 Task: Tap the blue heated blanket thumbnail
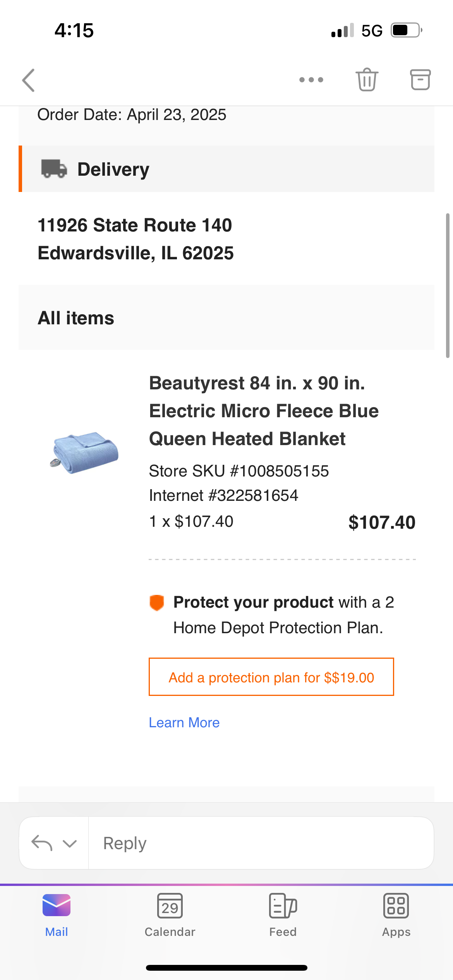pyautogui.click(x=84, y=452)
